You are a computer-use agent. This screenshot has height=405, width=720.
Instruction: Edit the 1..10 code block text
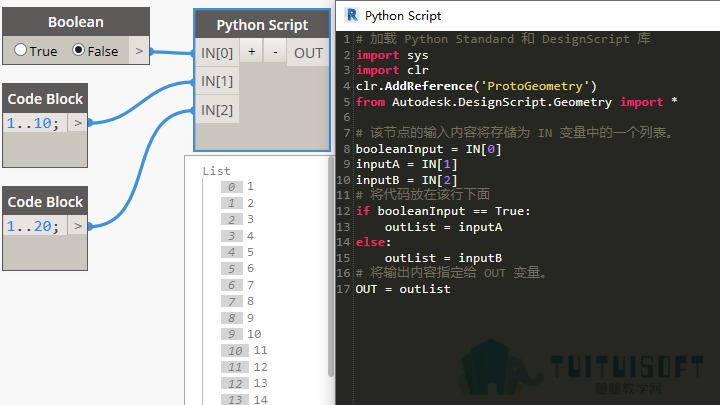33,123
